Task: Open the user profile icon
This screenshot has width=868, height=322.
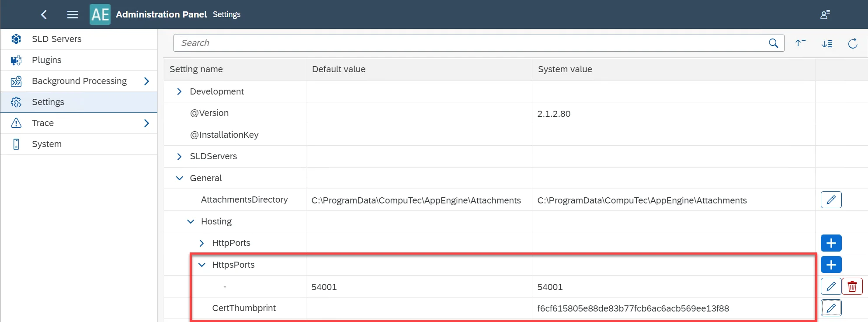Action: [825, 15]
